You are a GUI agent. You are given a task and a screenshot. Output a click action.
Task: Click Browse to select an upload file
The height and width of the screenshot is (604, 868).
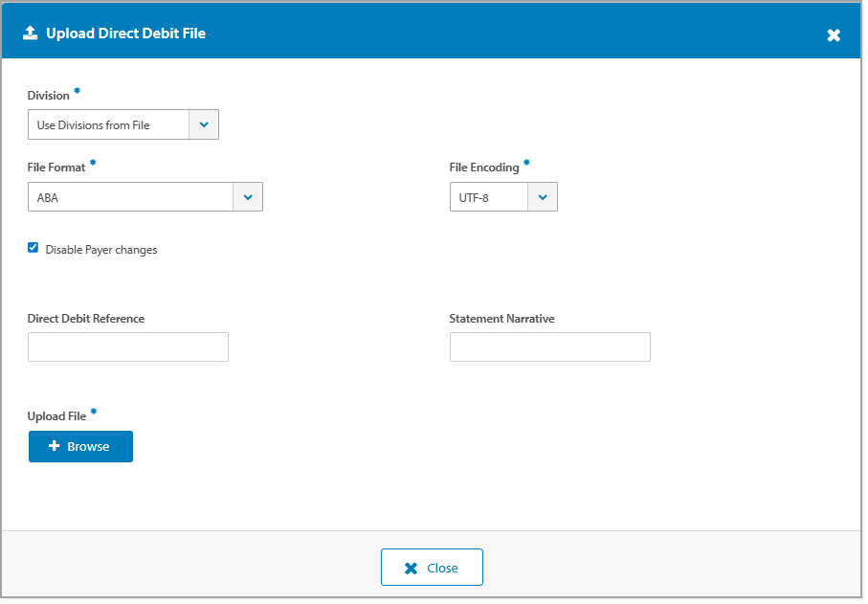pyautogui.click(x=80, y=446)
